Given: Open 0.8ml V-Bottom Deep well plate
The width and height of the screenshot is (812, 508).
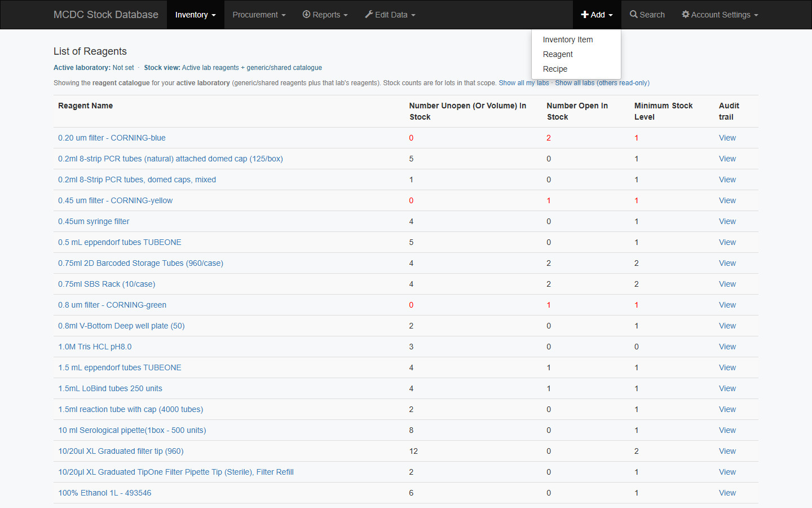Looking at the screenshot, I should pos(121,326).
